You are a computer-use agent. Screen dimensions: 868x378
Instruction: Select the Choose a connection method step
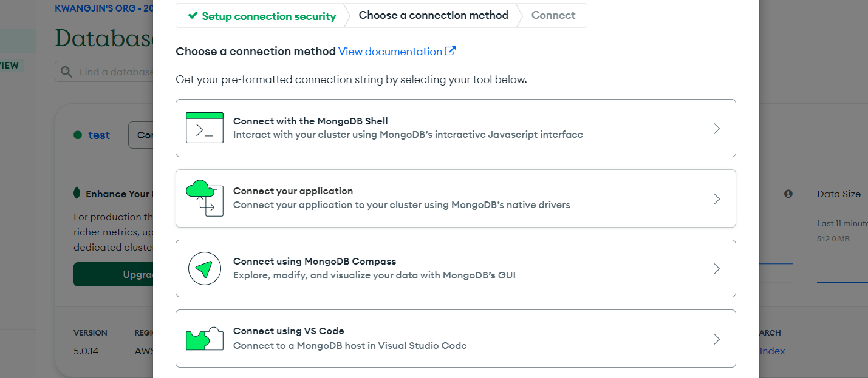click(433, 15)
